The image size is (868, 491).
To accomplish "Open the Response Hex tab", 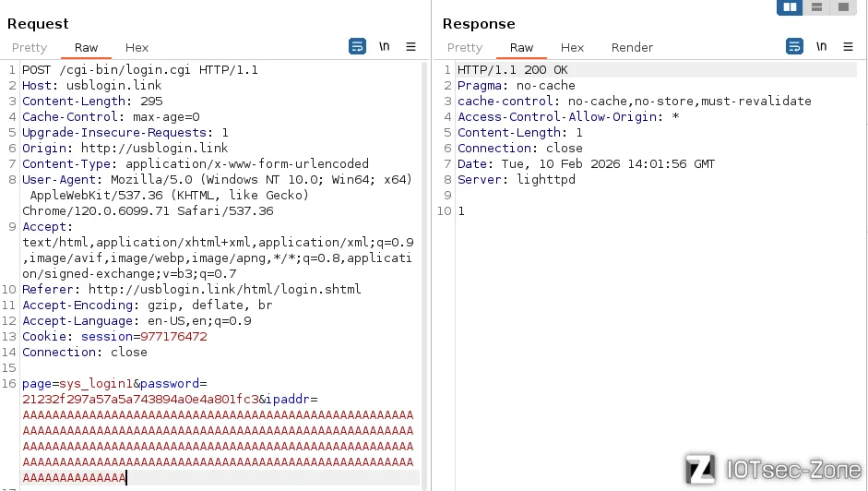I will click(x=572, y=48).
